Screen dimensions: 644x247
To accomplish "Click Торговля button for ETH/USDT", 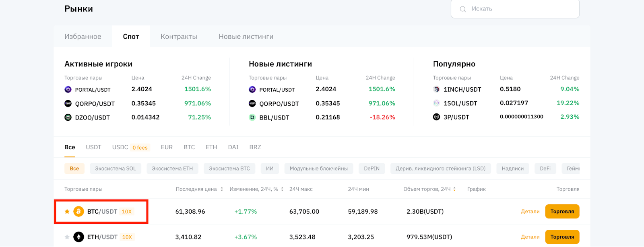I will coord(562,237).
